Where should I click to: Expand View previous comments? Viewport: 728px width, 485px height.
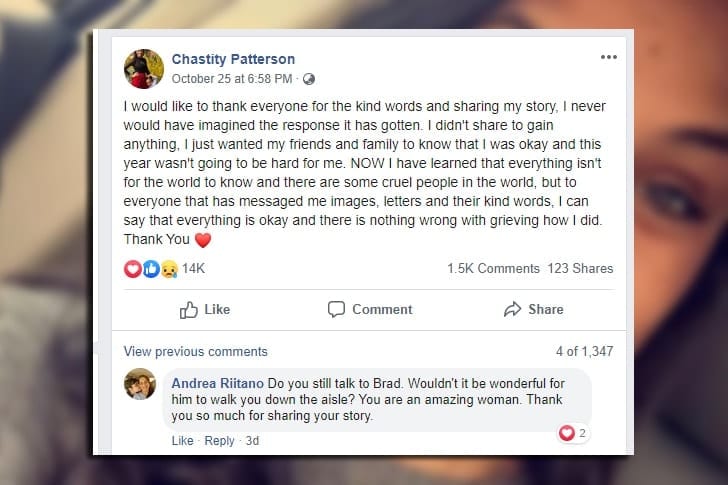195,352
